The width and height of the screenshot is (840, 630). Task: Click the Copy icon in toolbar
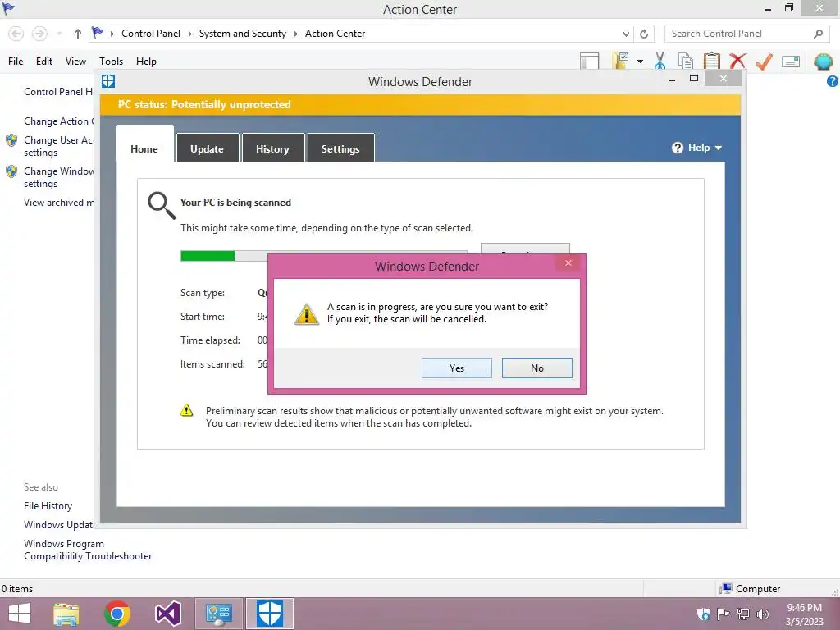685,61
